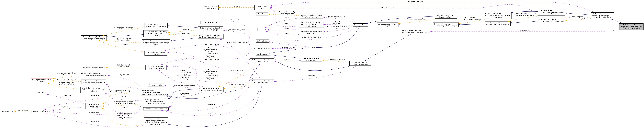The image size is (644, 128).
Task: Click the std::vector< OffsetType > node
Action: click(x=41, y=111)
